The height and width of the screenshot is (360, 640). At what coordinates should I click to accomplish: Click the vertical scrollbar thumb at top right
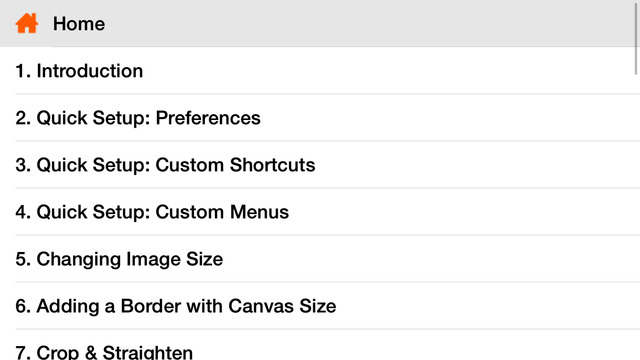pyautogui.click(x=636, y=39)
